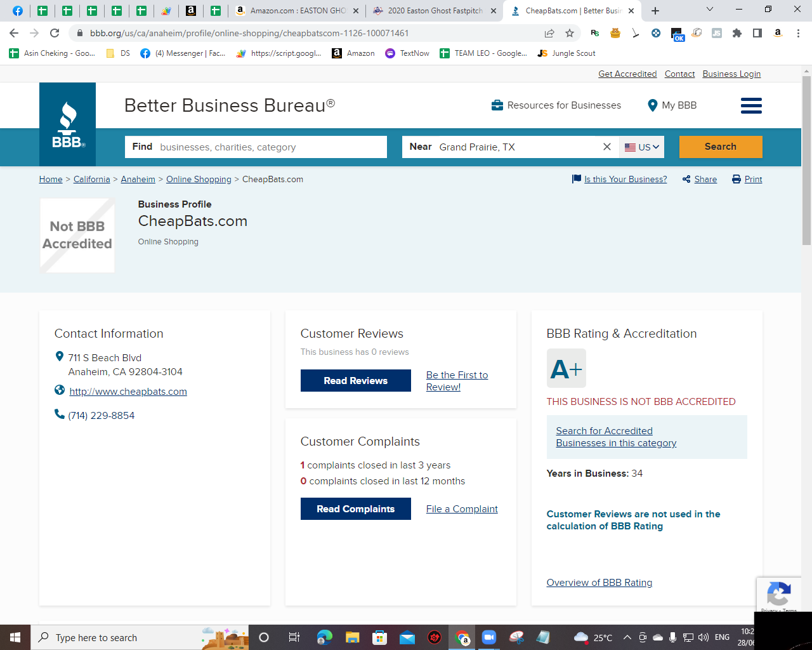Click the Share icon on the profile
This screenshot has height=650, width=812.
[x=686, y=180]
